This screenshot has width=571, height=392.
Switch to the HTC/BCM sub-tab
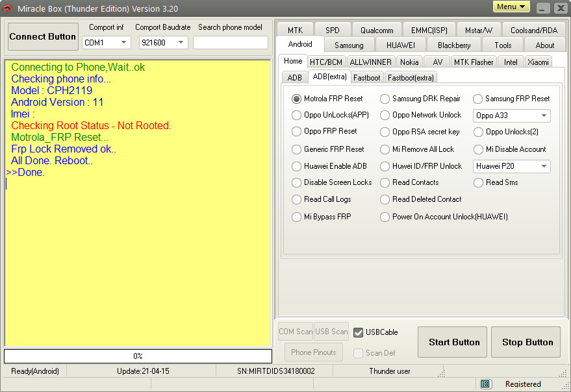(x=326, y=62)
